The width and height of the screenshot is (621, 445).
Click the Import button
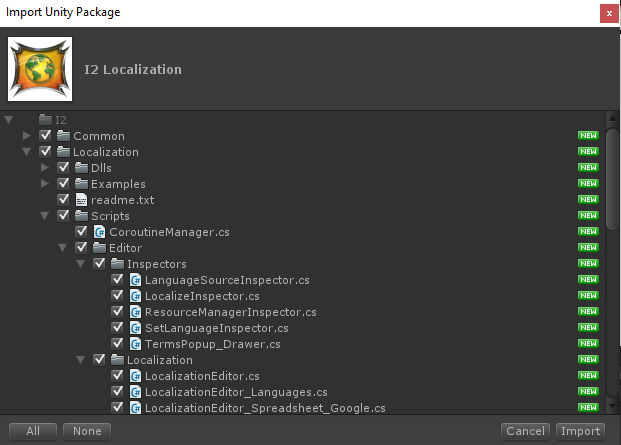click(x=580, y=431)
